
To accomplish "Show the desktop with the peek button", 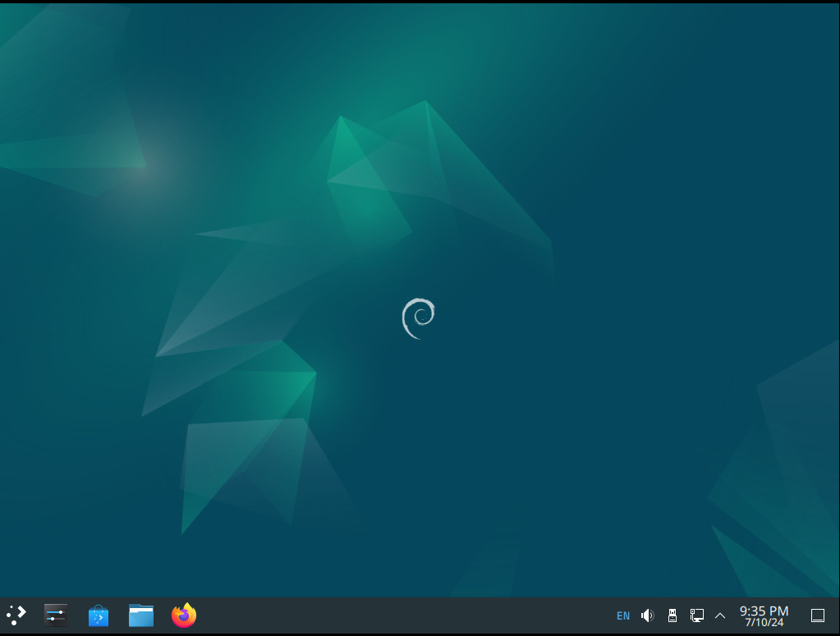I will 818,615.
